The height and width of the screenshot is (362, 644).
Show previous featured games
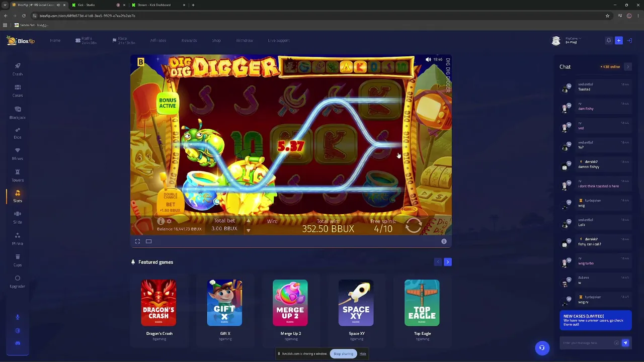(438, 262)
